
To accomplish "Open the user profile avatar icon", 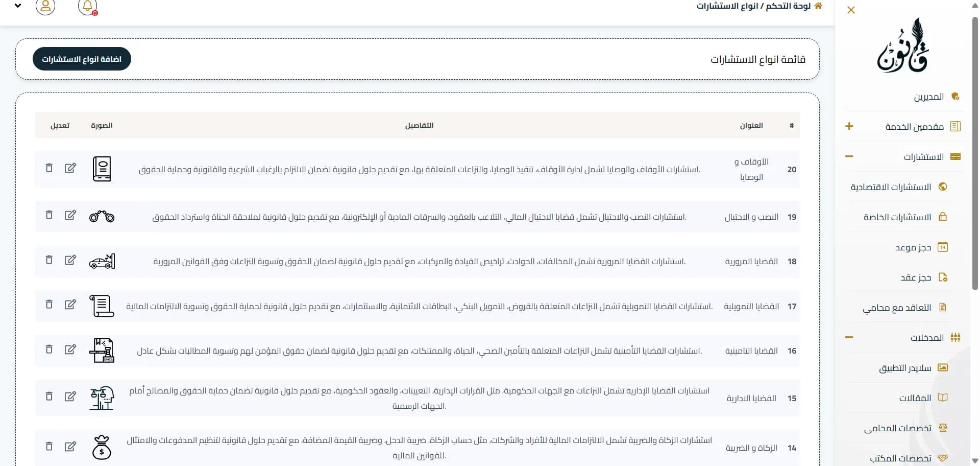I will (x=45, y=7).
